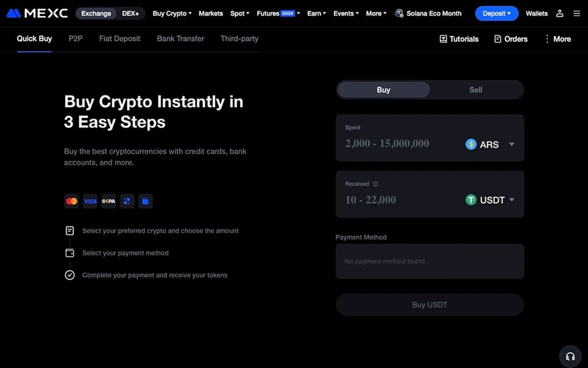Click the three-dot More icon
This screenshot has height=368, width=588.
click(x=547, y=38)
